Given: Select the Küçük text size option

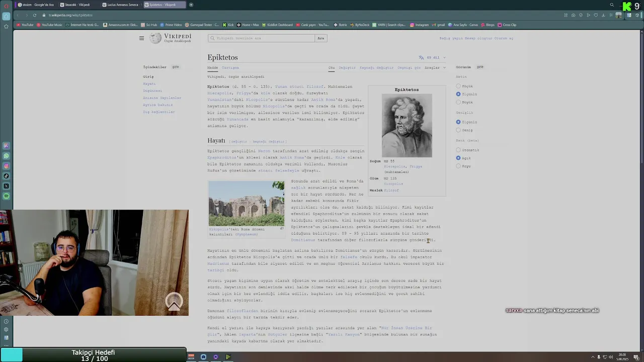Looking at the screenshot, I should coord(458,86).
